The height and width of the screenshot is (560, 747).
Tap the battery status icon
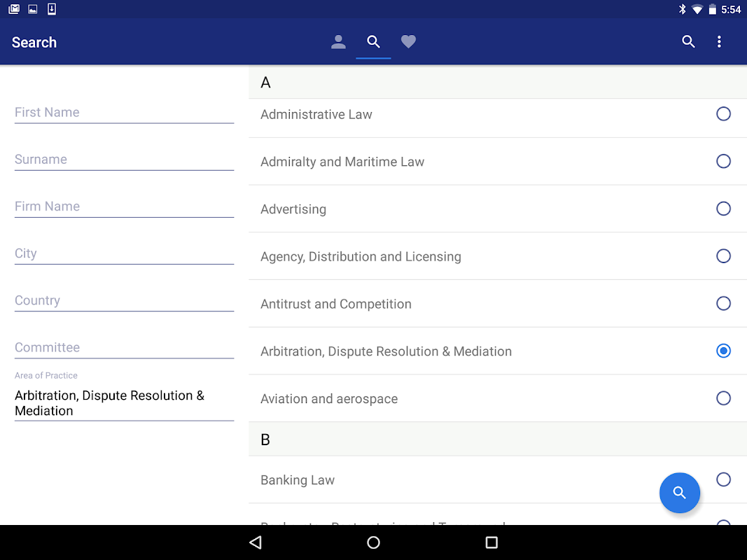(712, 9)
